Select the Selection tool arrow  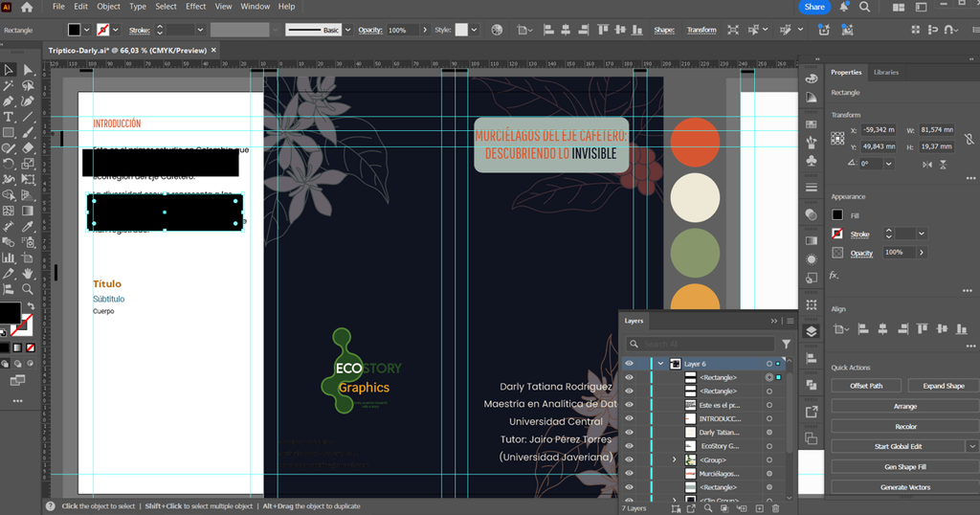9,70
